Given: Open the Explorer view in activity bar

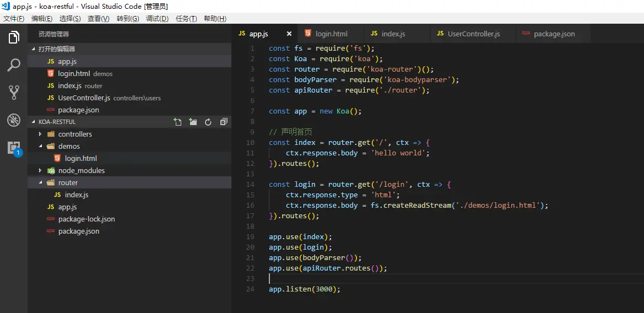Looking at the screenshot, I should pos(14,37).
